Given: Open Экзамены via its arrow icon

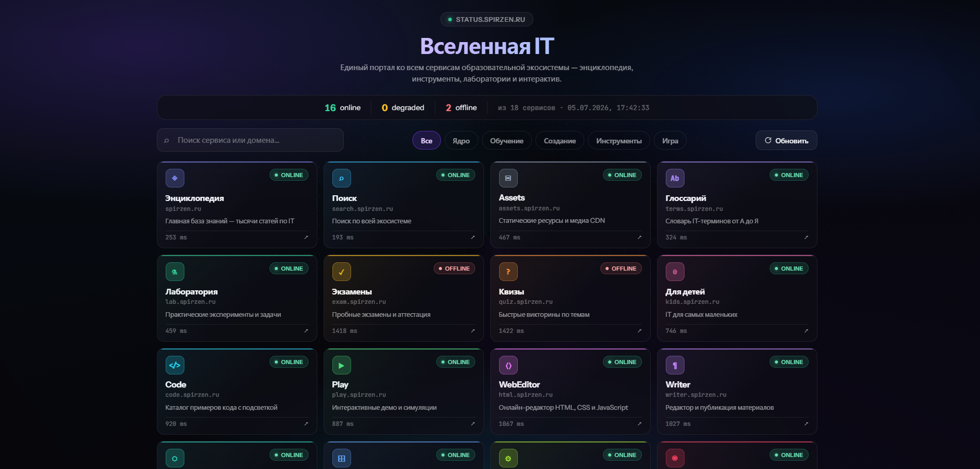Looking at the screenshot, I should [x=473, y=331].
